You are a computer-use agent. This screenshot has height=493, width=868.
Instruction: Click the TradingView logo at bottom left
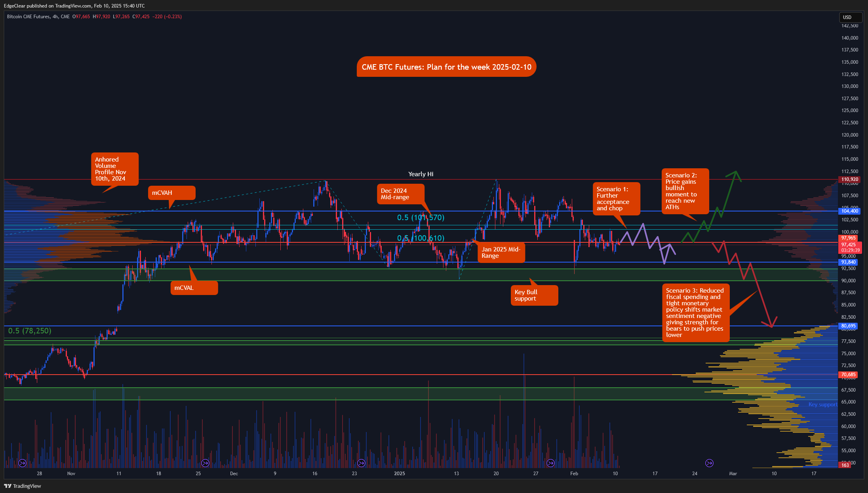23,486
